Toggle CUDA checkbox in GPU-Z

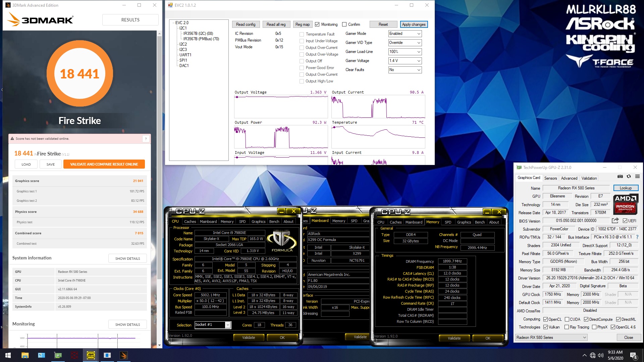coord(567,319)
